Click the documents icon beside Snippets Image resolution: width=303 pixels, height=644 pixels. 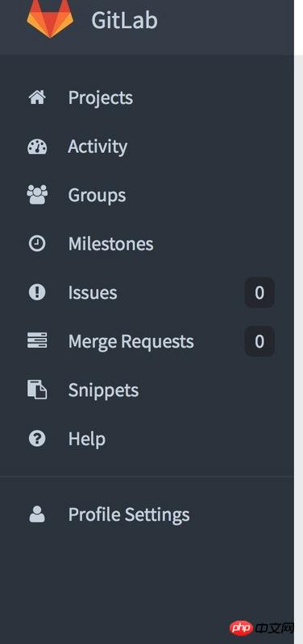point(37,390)
